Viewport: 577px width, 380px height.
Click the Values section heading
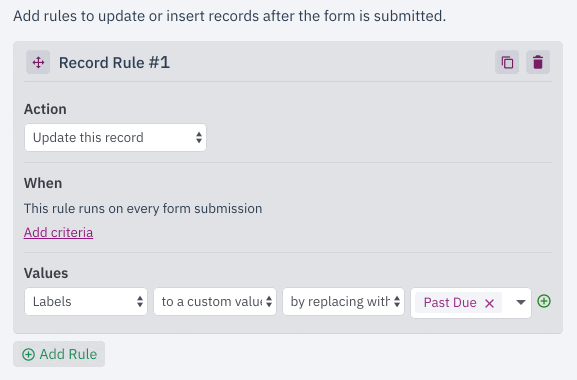pos(46,273)
